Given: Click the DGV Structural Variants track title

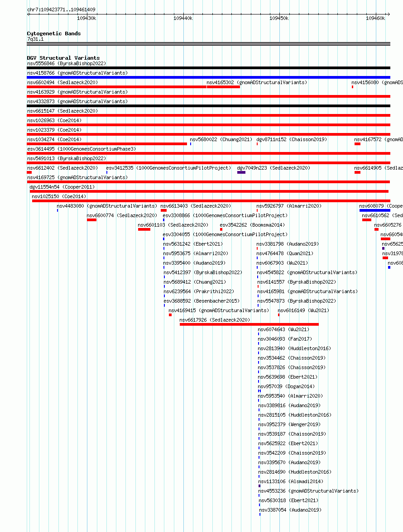Looking at the screenshot, I should [x=63, y=58].
